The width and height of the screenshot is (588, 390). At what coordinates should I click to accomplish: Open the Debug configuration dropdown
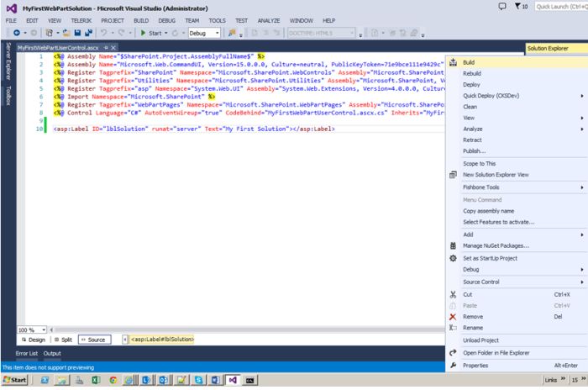click(205, 33)
